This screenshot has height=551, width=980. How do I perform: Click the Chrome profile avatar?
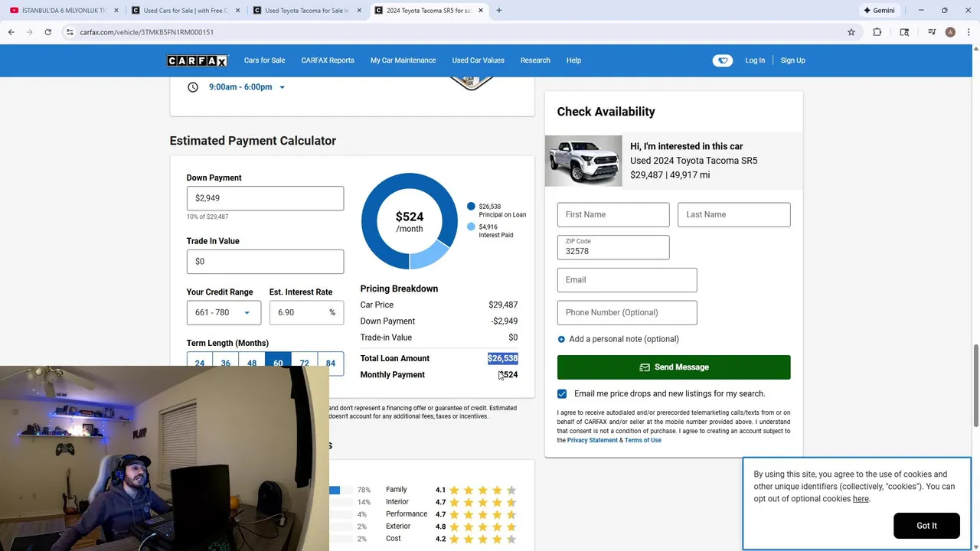coord(950,32)
